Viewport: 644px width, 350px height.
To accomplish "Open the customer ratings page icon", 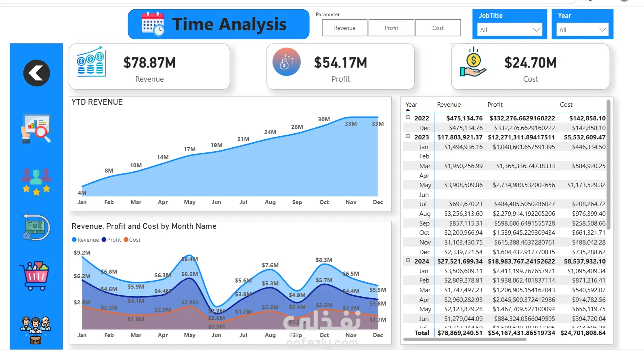I will pos(36,181).
